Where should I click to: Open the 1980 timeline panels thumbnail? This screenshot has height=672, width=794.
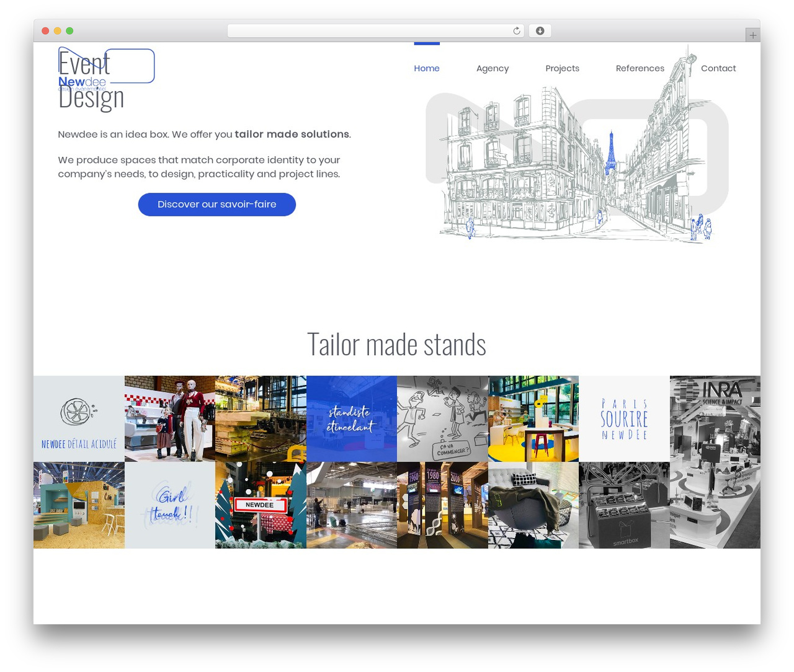442,505
